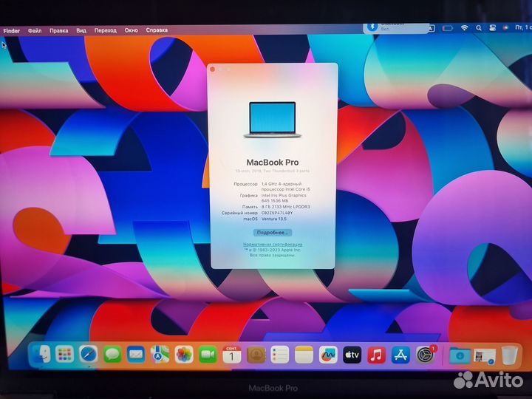Open Reminders from the Dock

pos(280,355)
